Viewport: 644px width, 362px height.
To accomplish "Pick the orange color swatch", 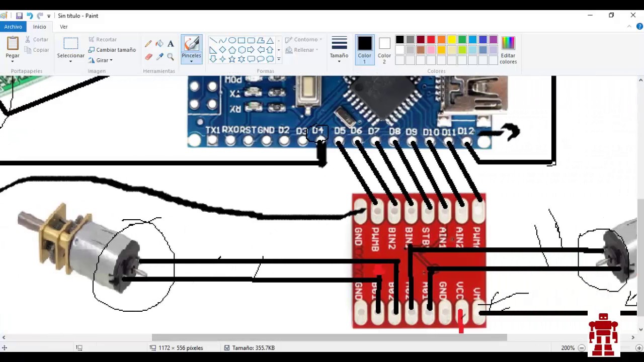I will [x=441, y=40].
